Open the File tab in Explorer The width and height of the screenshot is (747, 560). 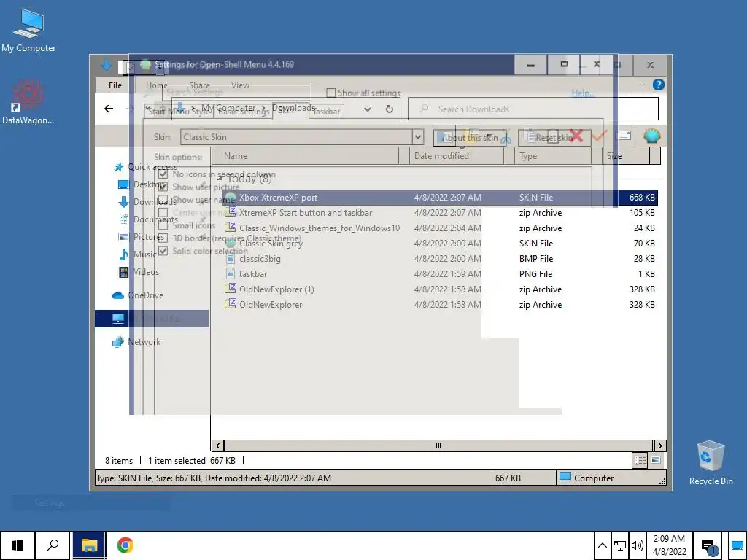click(x=115, y=85)
